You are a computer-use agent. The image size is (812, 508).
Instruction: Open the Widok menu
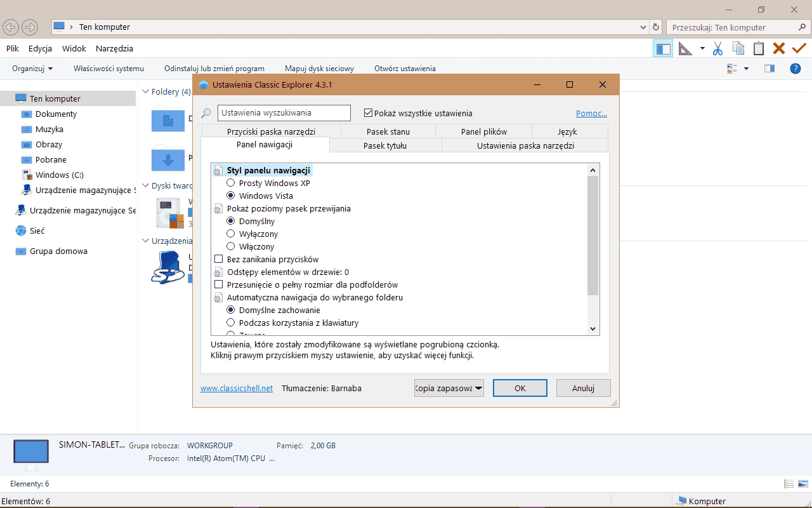coord(74,48)
